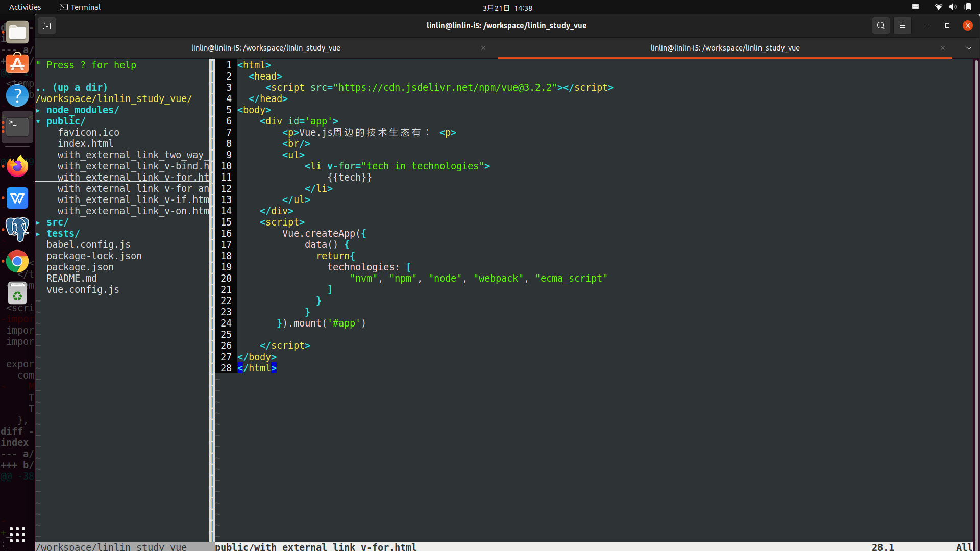This screenshot has width=980, height=551.
Task: Open the terminal search icon
Action: click(x=880, y=26)
